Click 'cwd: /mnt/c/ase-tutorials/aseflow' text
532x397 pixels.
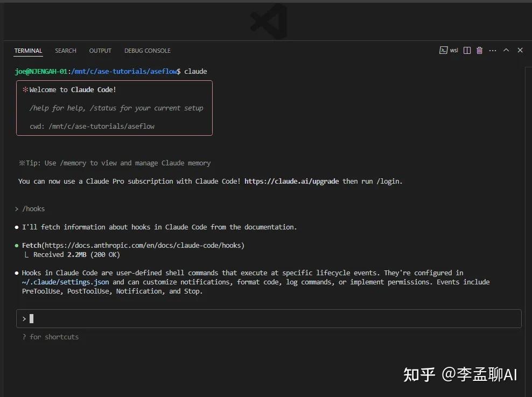(92, 126)
